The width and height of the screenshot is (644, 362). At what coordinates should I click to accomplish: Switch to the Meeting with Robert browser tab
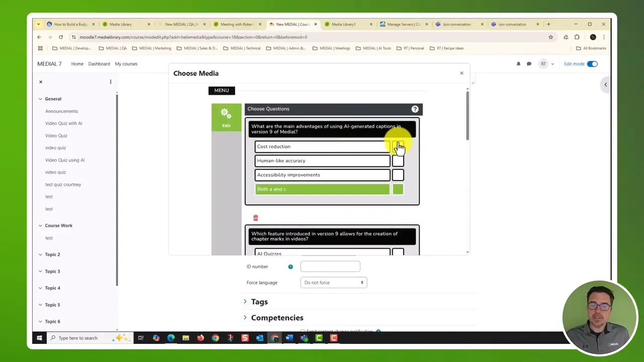pyautogui.click(x=236, y=24)
